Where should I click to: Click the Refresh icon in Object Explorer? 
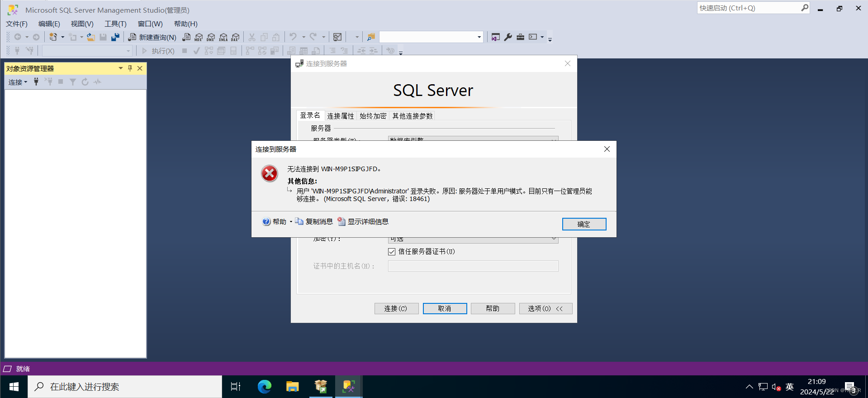[x=85, y=82]
